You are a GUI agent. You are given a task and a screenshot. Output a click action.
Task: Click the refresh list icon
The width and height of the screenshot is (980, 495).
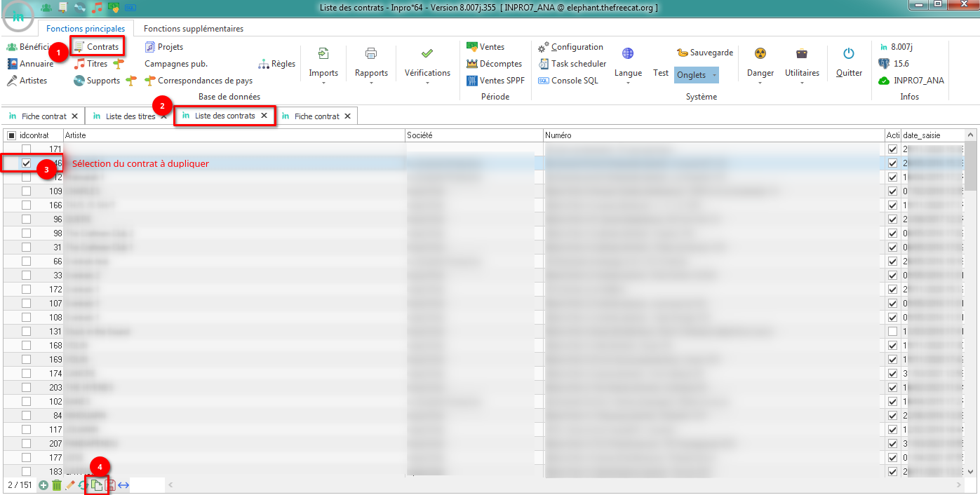[83, 484]
